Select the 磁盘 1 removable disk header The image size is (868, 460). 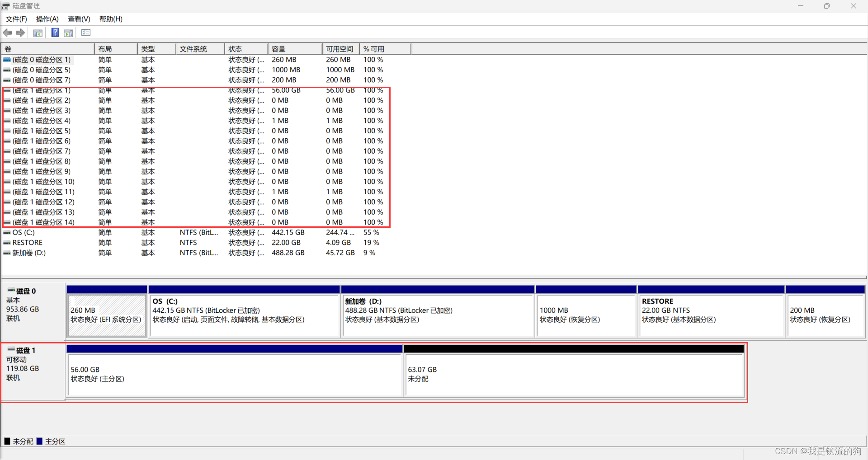pyautogui.click(x=33, y=371)
